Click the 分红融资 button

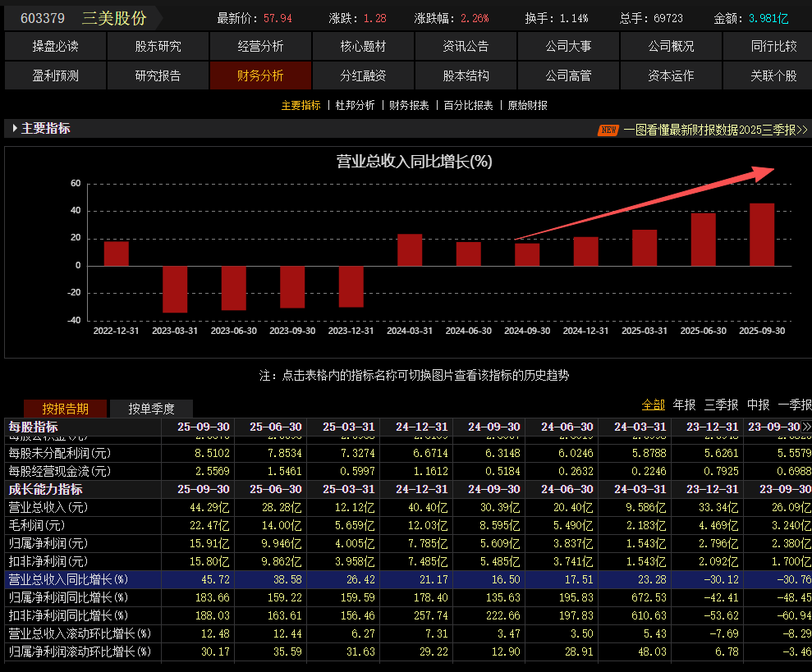(363, 75)
